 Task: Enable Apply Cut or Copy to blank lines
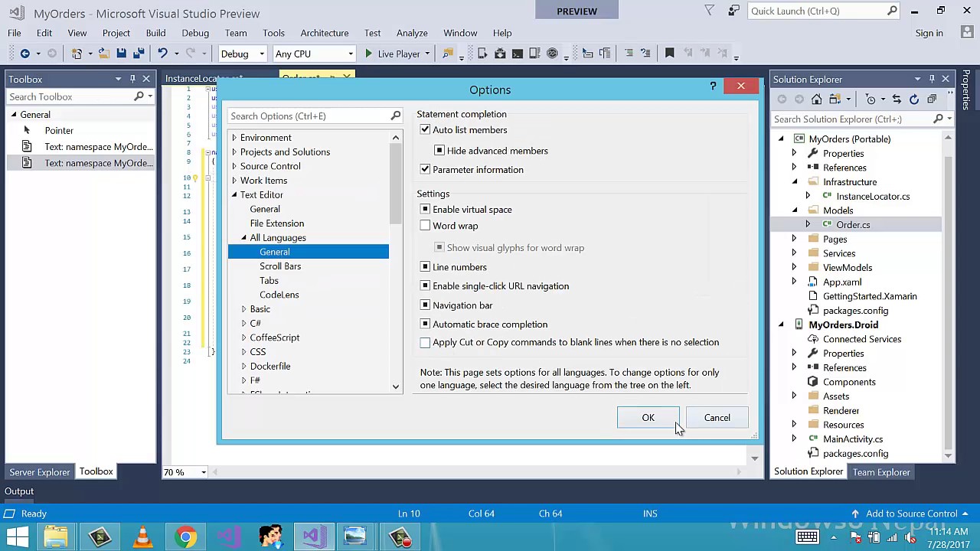[425, 343]
